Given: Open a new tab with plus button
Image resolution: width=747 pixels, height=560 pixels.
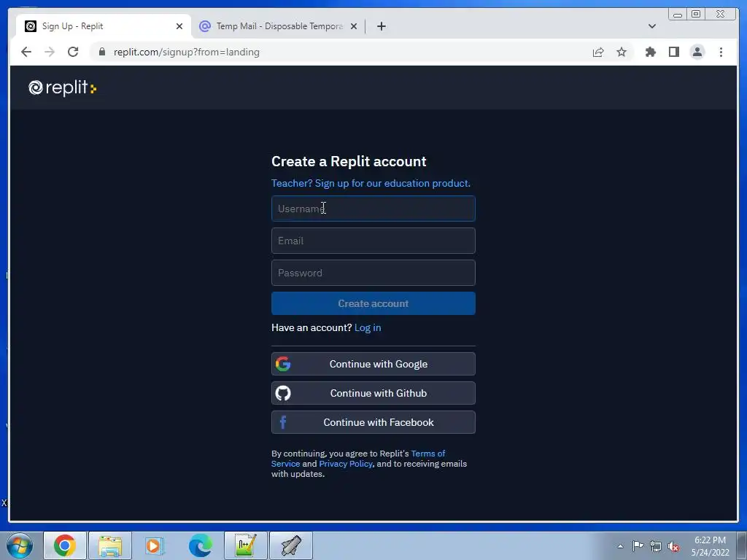Looking at the screenshot, I should click(381, 26).
